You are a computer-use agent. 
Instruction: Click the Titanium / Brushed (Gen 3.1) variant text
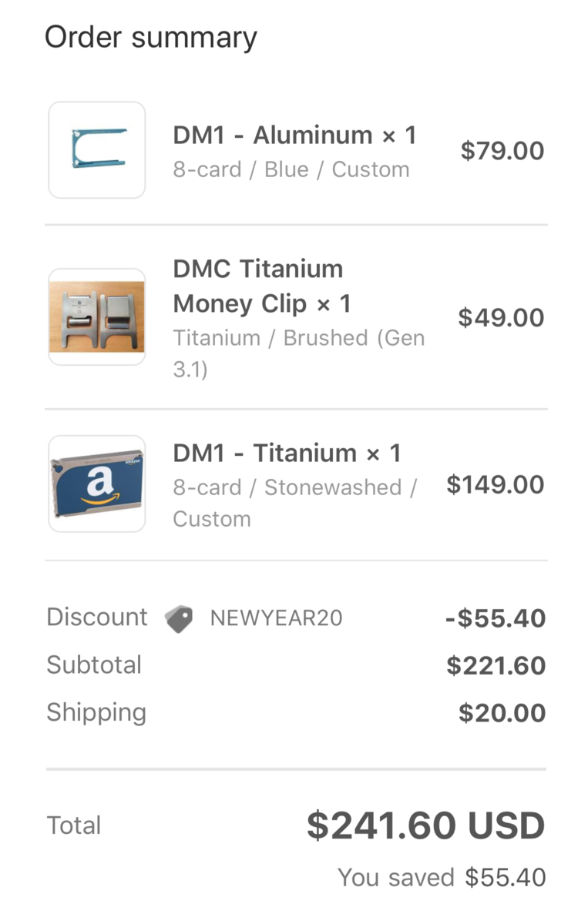298,353
